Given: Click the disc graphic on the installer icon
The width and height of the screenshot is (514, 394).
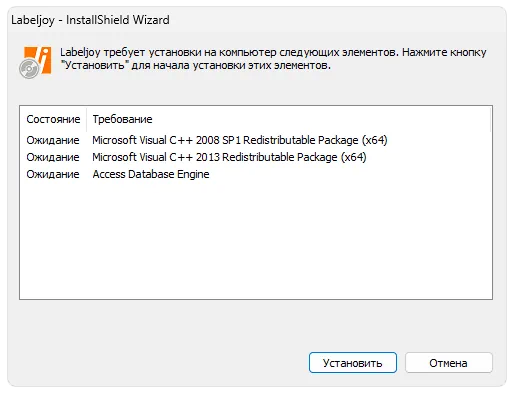Looking at the screenshot, I should (x=29, y=69).
